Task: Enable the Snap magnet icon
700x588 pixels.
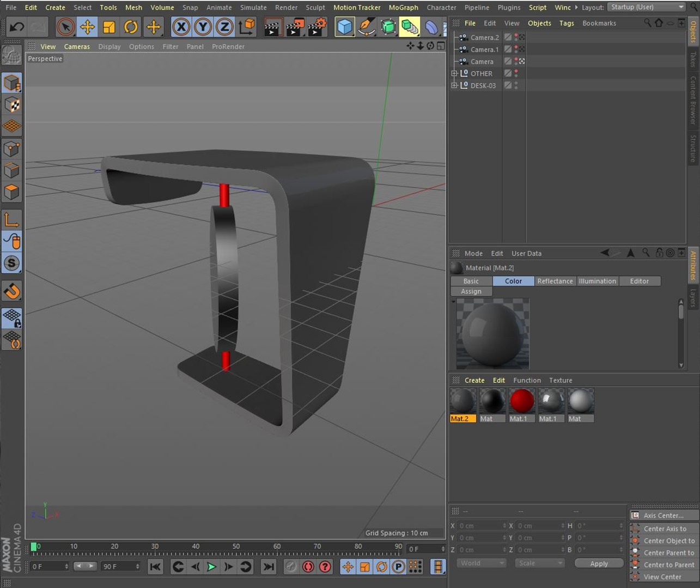Action: (x=11, y=291)
